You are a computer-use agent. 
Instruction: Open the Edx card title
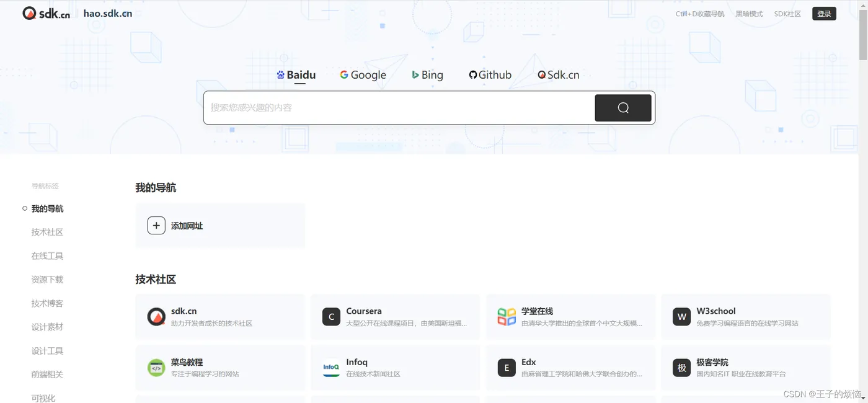click(529, 362)
